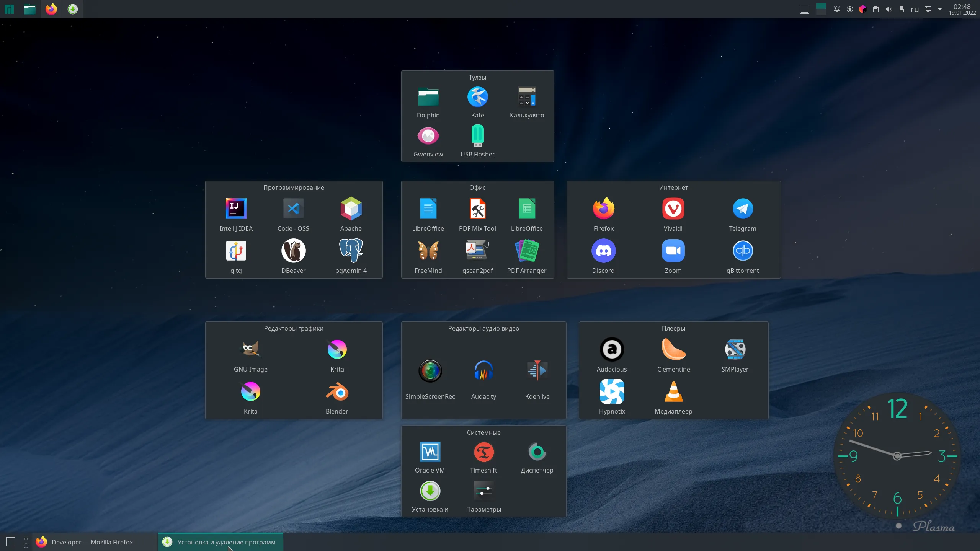The height and width of the screenshot is (551, 980).
Task: Open the removable USB devices tray icon
Action: pos(902,9)
